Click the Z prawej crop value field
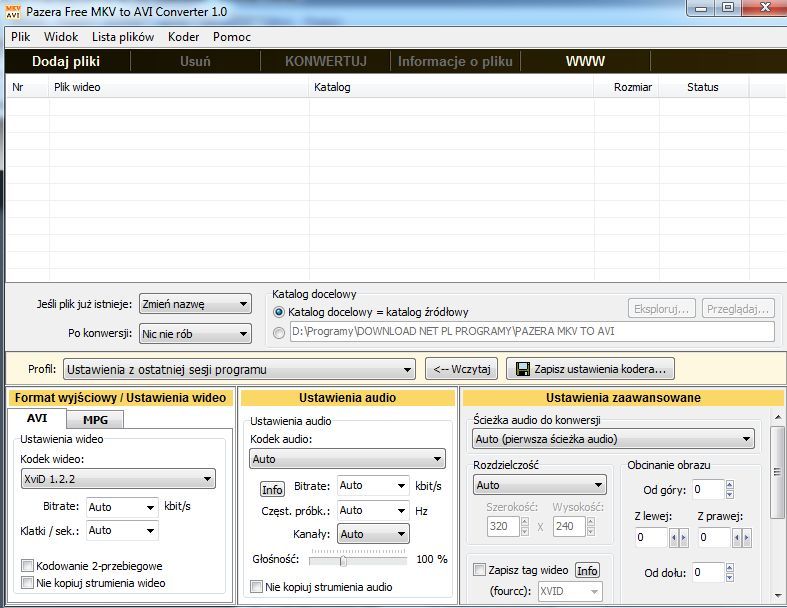This screenshot has height=608, width=787. tap(715, 537)
